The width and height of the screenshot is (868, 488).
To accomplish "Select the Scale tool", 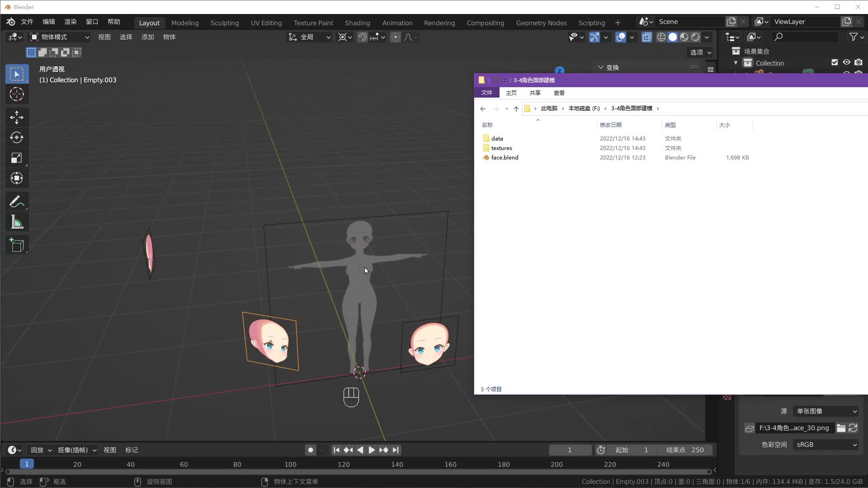I will tap(17, 158).
